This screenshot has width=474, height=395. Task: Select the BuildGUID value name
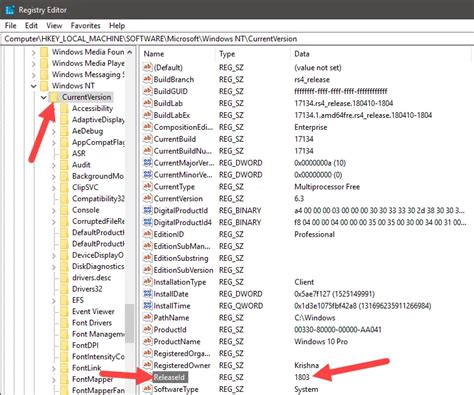171,91
